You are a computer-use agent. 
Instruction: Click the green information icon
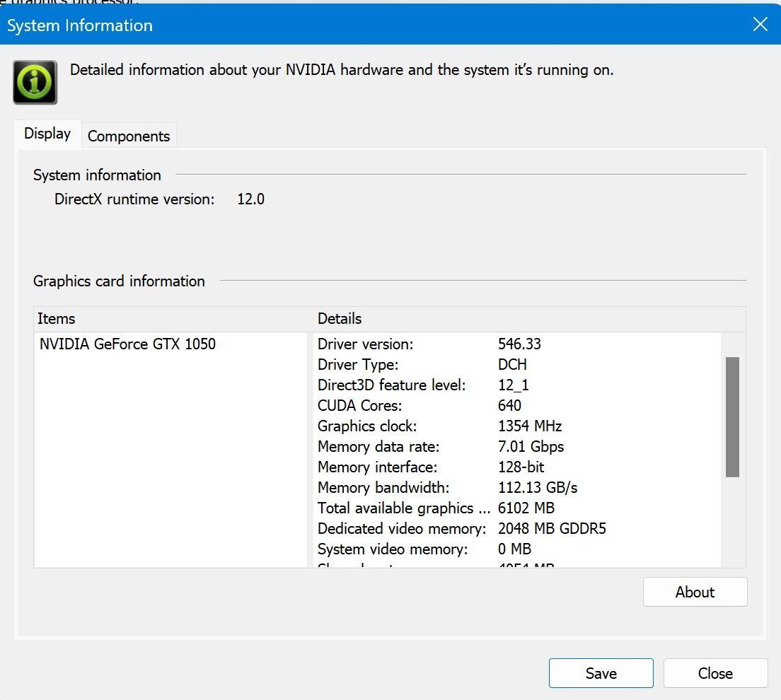click(35, 82)
